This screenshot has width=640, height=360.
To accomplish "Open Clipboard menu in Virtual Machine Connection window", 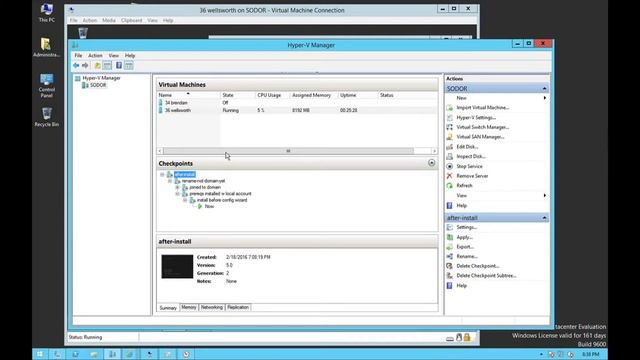I will [x=131, y=20].
